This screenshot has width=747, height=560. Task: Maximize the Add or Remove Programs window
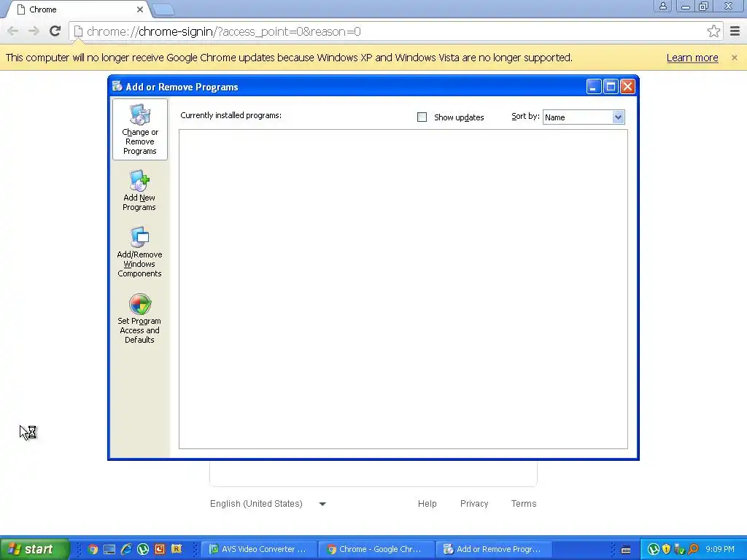click(x=611, y=87)
